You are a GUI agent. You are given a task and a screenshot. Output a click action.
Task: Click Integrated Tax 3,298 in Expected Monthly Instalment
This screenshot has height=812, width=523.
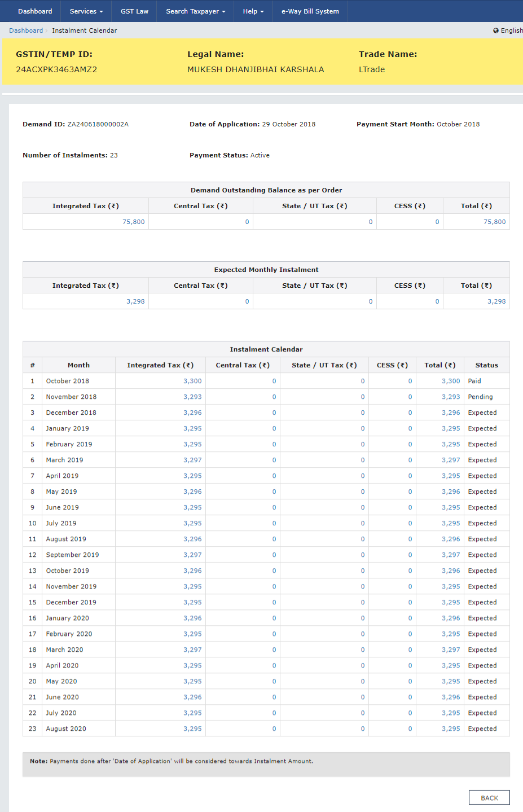tap(135, 301)
